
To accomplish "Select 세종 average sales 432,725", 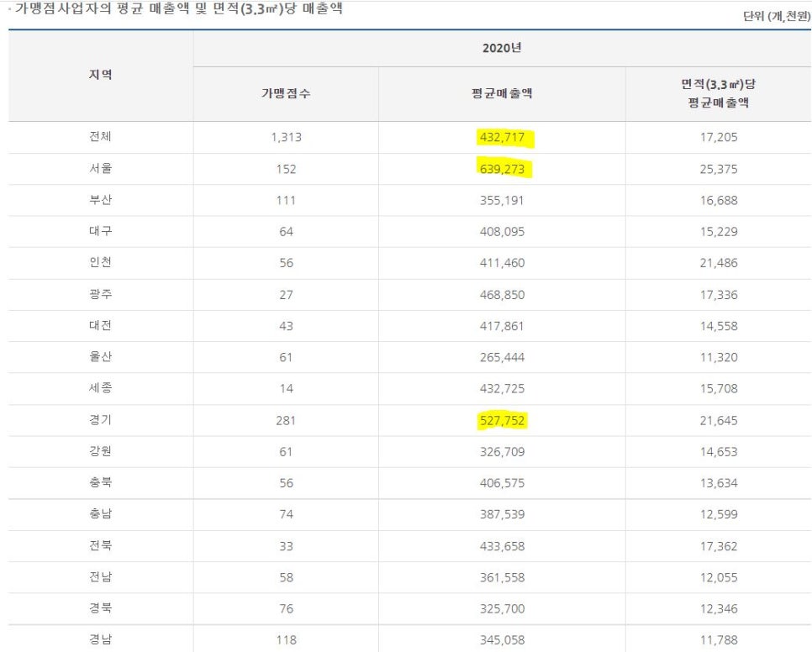I will [502, 389].
